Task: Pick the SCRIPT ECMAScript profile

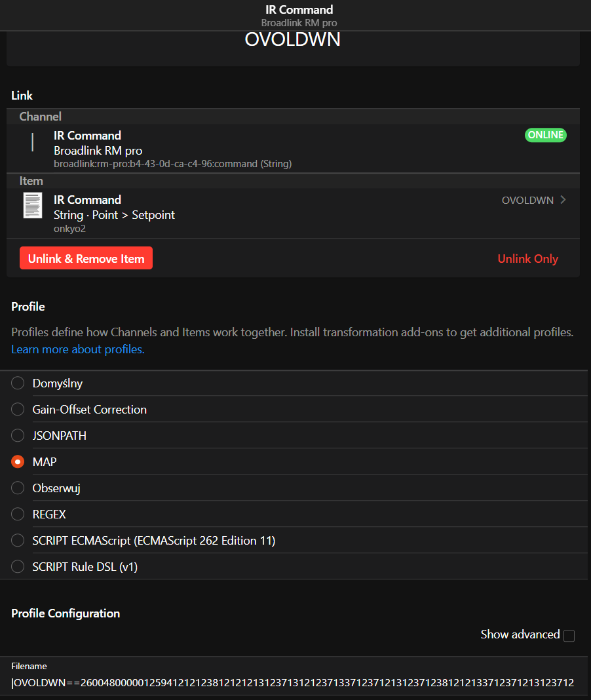Action: (18, 541)
